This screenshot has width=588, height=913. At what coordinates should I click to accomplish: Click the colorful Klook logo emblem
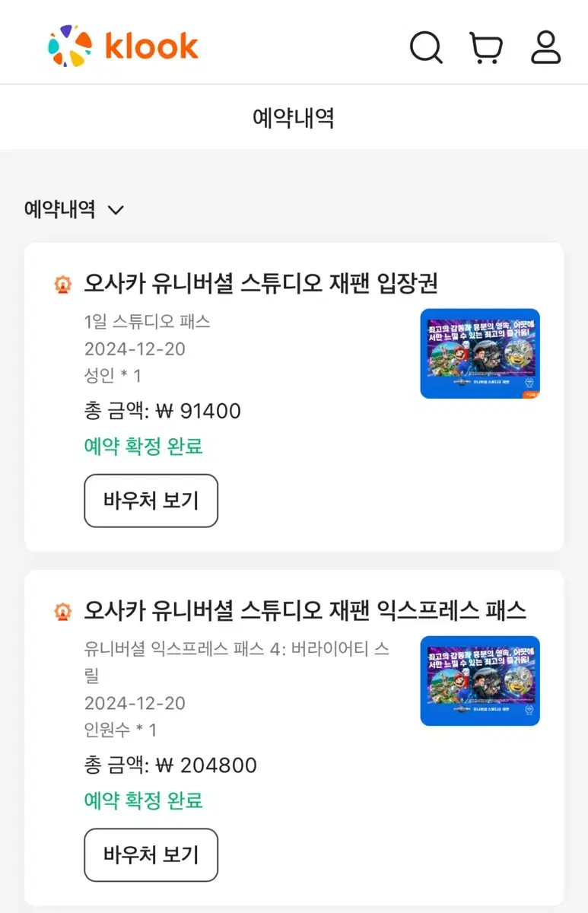pos(70,46)
